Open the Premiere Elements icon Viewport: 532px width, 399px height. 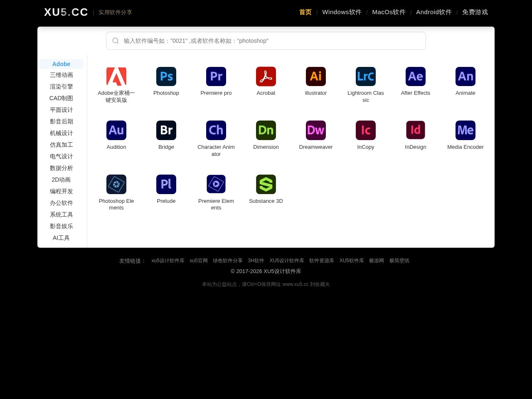point(216,185)
